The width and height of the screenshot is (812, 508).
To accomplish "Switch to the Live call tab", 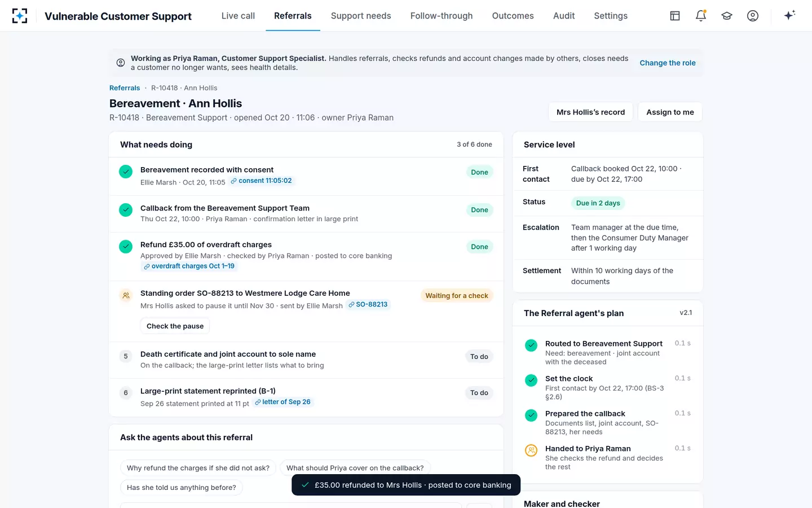I will click(238, 16).
